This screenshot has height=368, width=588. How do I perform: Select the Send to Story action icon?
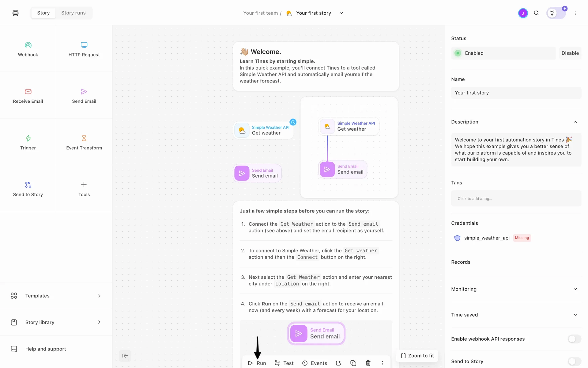tap(28, 185)
